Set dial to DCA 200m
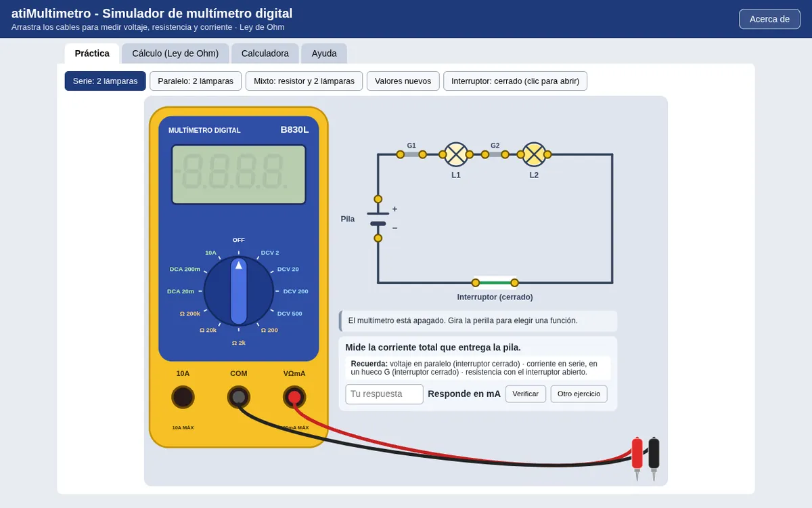 tap(185, 269)
